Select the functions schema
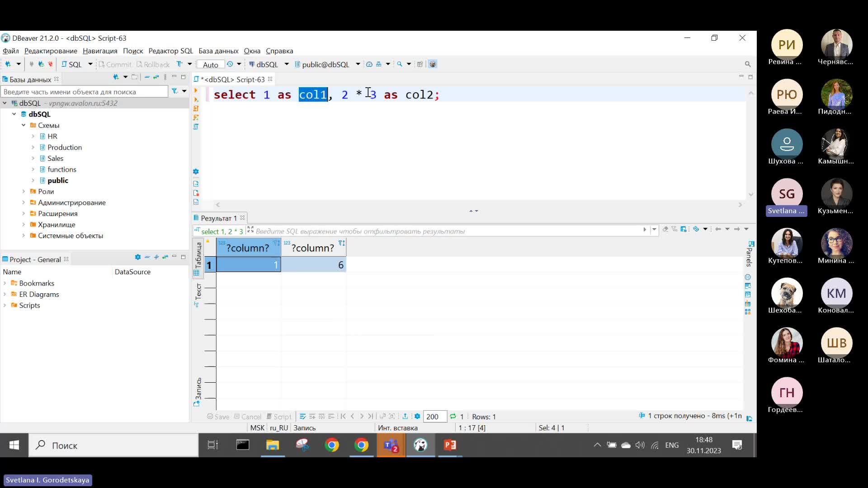 (62, 169)
